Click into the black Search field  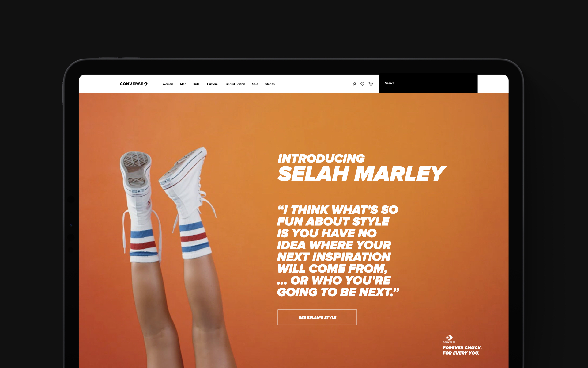[428, 83]
